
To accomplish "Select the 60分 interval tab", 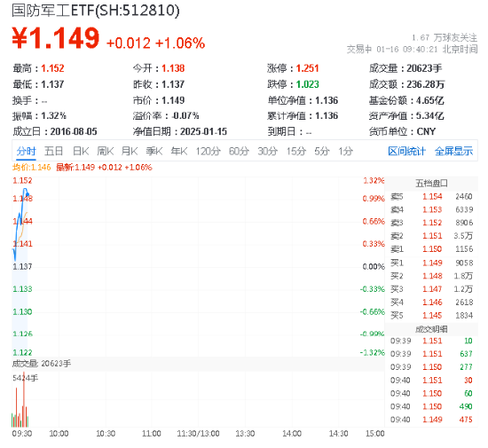I will (239, 151).
